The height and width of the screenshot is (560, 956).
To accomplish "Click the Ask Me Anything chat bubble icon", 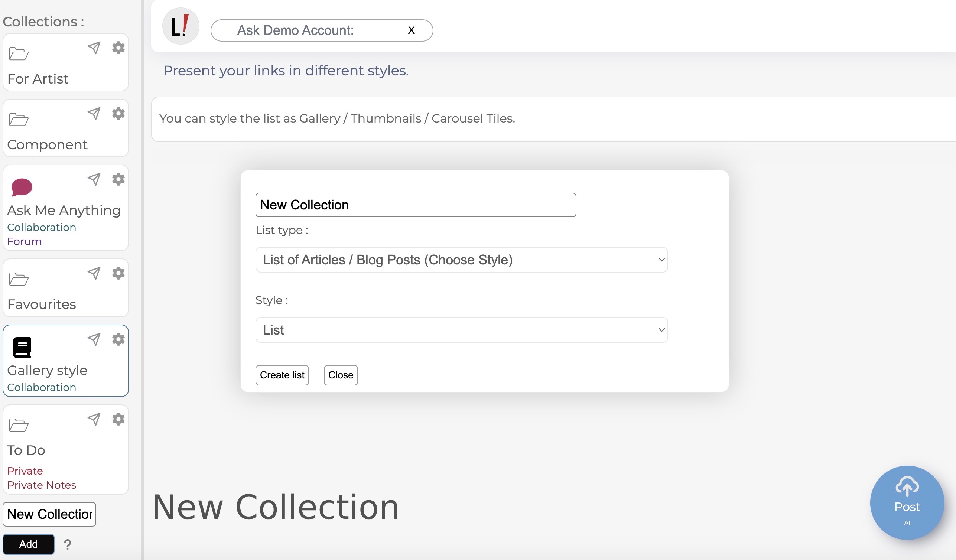I will (x=22, y=187).
